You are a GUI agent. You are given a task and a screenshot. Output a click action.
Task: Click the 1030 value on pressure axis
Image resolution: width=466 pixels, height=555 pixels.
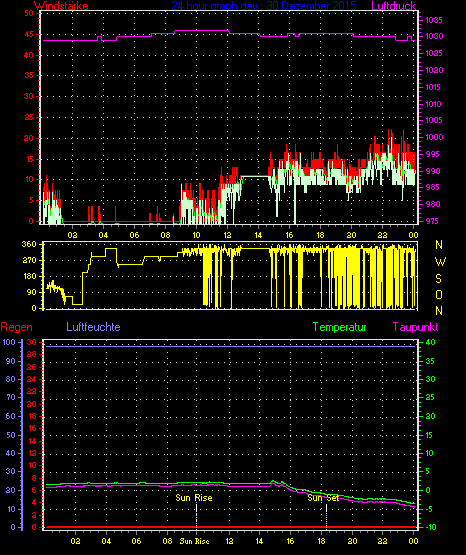click(434, 36)
